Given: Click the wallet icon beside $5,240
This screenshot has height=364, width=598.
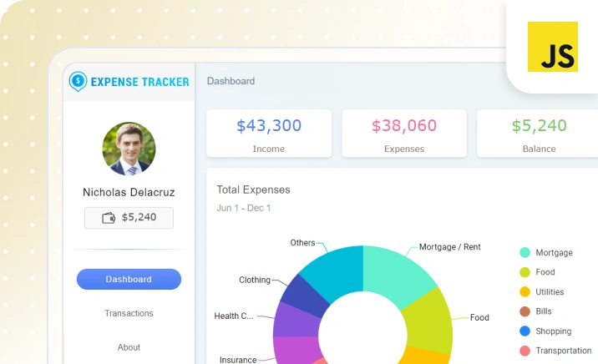Looking at the screenshot, I should click(x=109, y=218).
